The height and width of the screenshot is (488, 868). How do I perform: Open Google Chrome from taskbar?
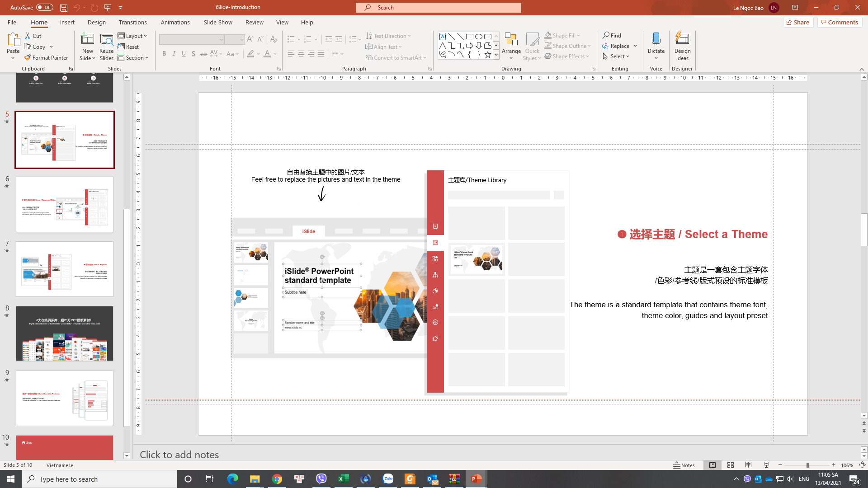click(277, 479)
